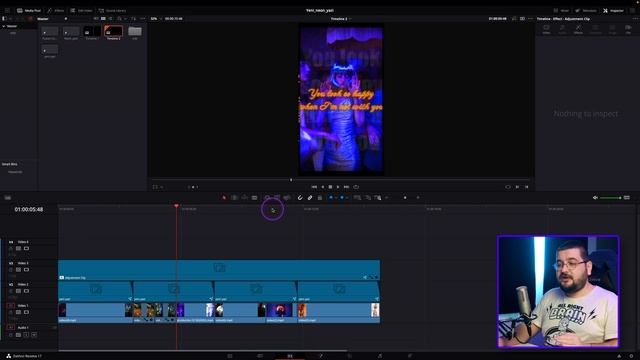Switch to the Fusion page tab
640x360 pixels.
pos(320,356)
